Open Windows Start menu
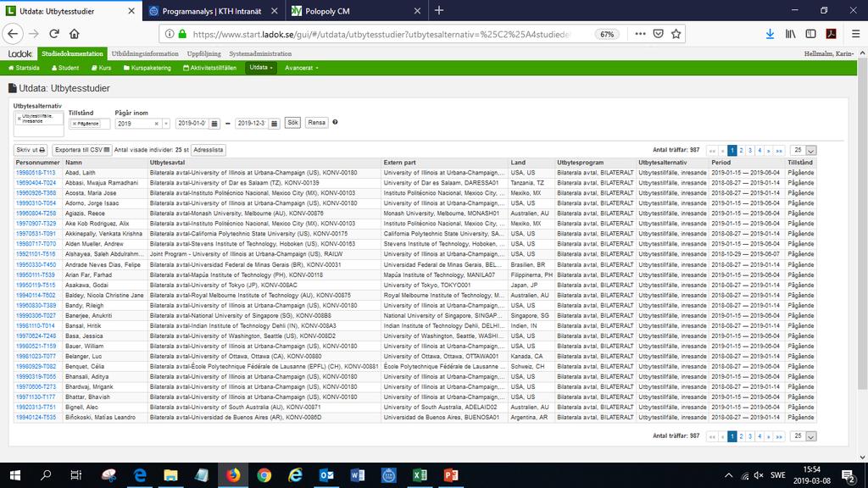 (x=15, y=475)
